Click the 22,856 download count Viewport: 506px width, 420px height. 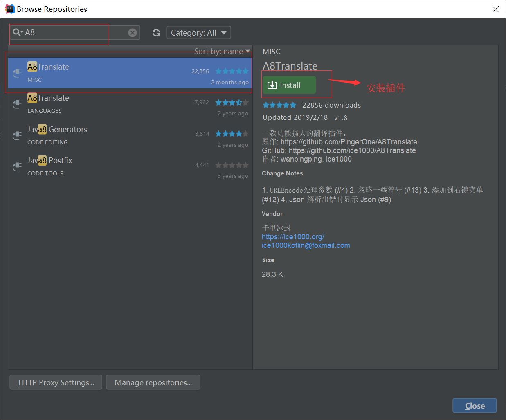pos(200,71)
